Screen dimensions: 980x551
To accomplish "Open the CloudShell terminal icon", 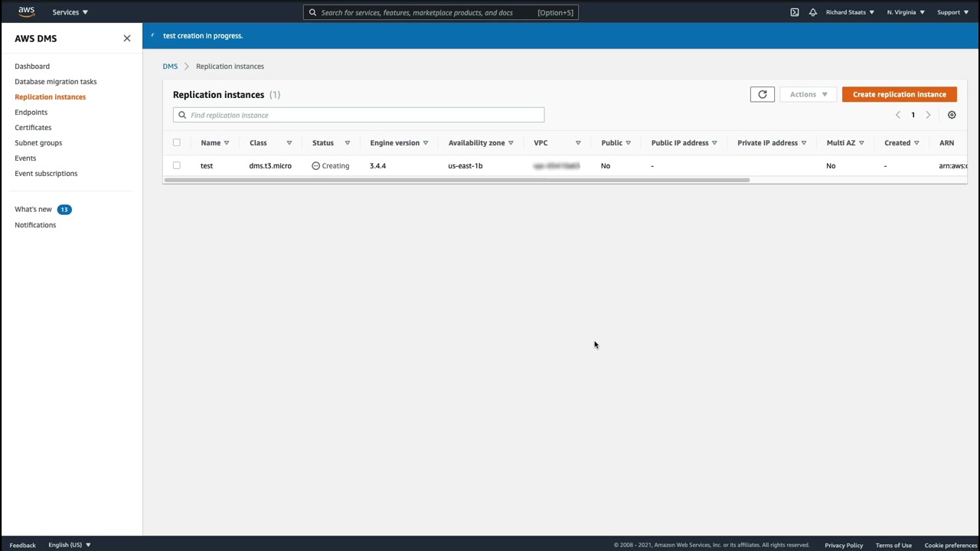I will (x=795, y=12).
